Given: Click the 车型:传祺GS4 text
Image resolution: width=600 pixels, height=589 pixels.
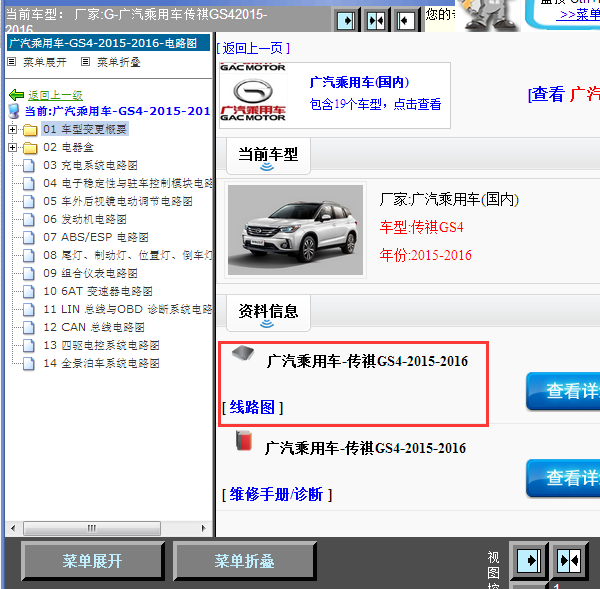Looking at the screenshot, I should pos(421,227).
